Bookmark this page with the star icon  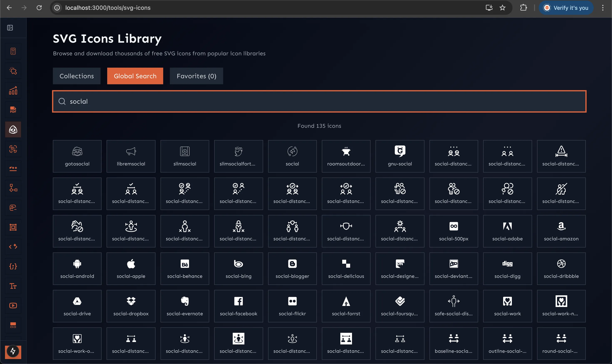click(x=502, y=8)
